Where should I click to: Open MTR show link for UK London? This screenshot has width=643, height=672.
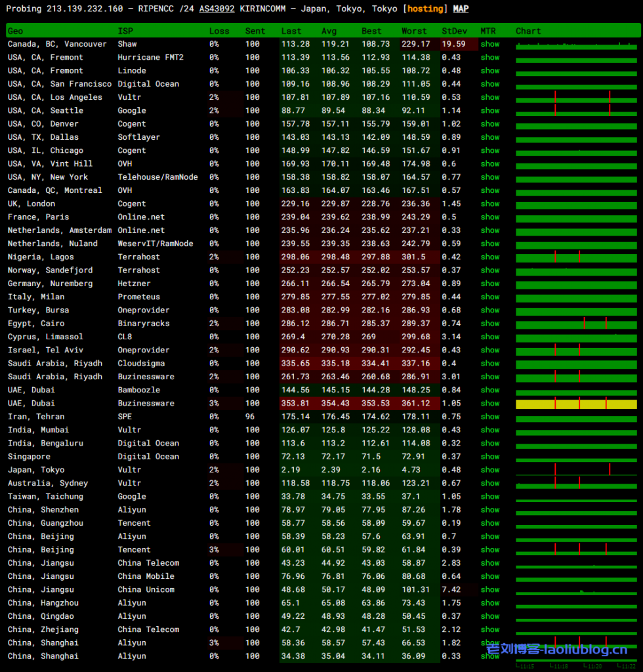(x=489, y=204)
